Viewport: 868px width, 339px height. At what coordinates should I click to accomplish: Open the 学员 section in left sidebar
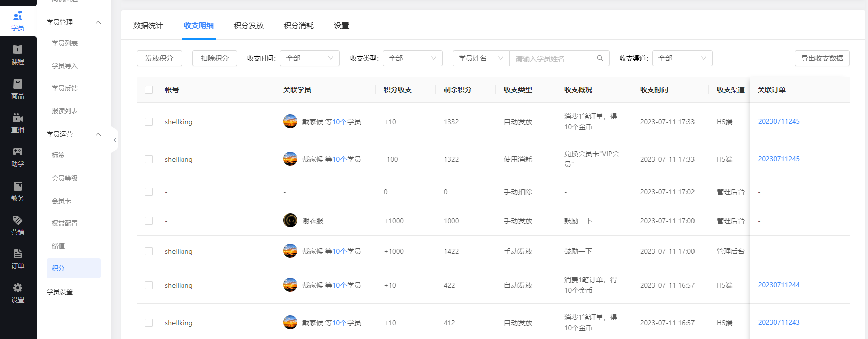pos(18,21)
